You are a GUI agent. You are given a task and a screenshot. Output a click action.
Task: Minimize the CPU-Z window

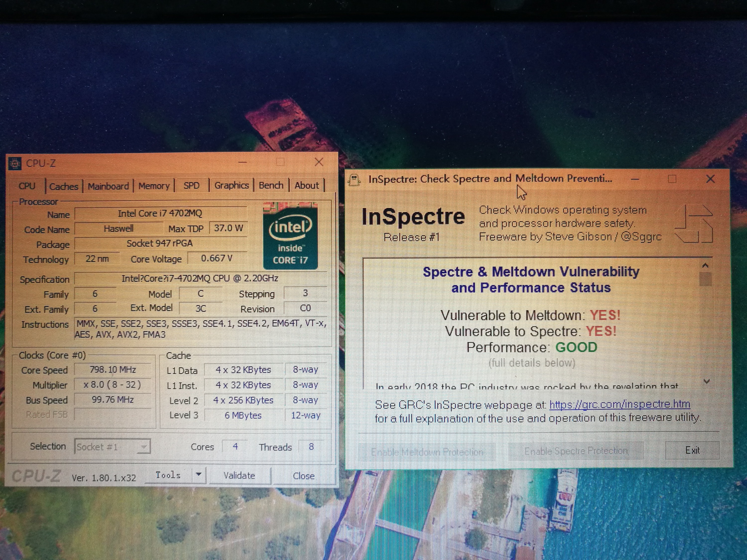pyautogui.click(x=242, y=162)
